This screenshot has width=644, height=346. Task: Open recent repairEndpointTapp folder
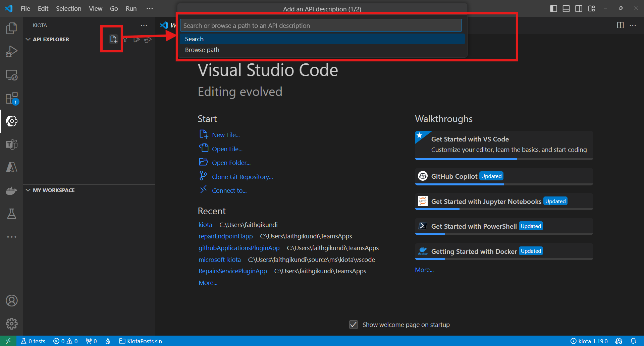[225, 236]
